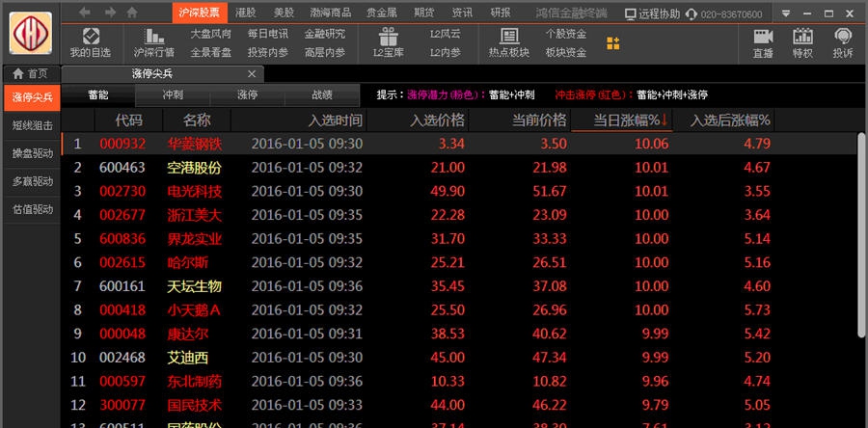Select the 期货 tab
Image resolution: width=868 pixels, height=428 pixels.
[x=424, y=13]
